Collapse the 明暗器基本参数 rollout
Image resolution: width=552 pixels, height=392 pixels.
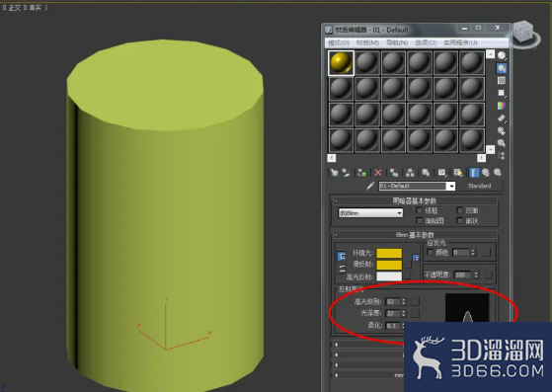pos(415,200)
